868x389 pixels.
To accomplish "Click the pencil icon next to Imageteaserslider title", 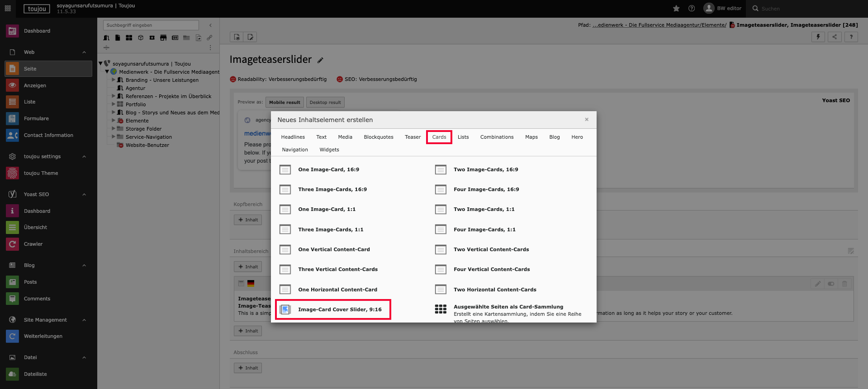I will tap(320, 61).
